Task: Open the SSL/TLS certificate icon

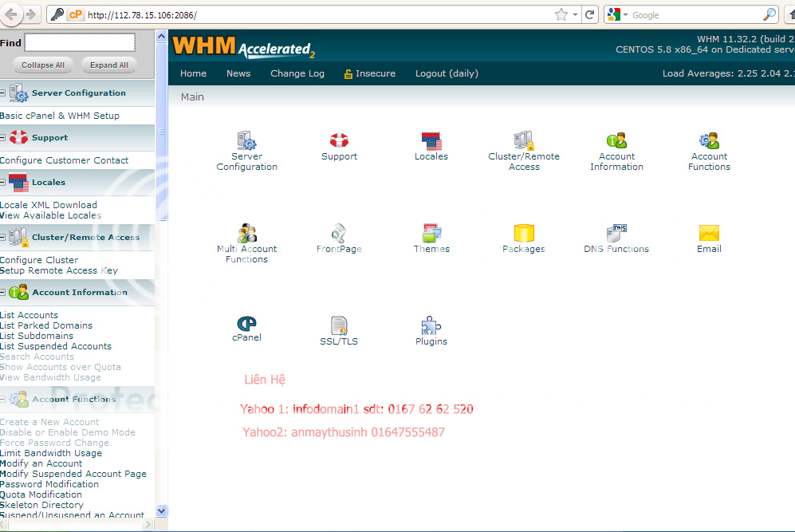Action: pos(339,326)
